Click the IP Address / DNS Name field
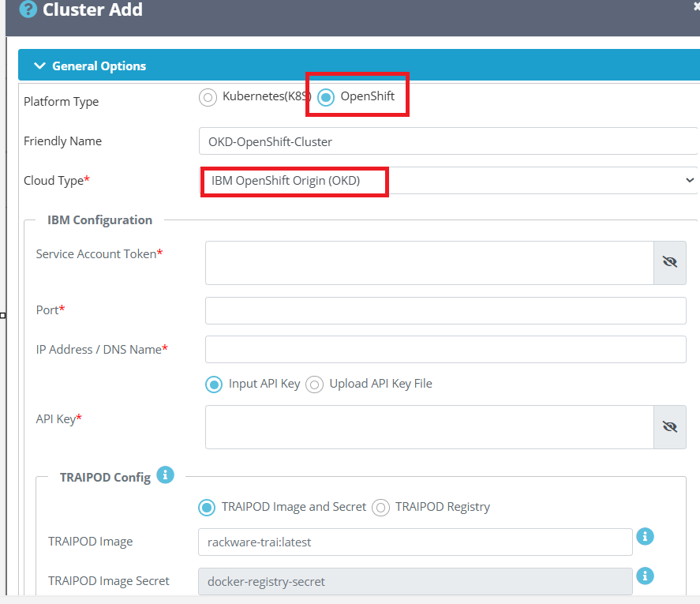Screen dimensions: 700x604 446,349
